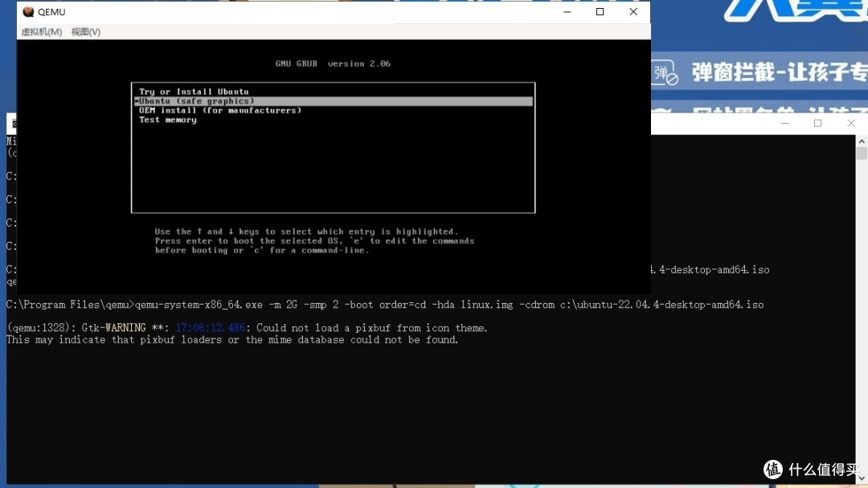Click the Gtk-WARNING message line
Viewport: 868px width, 488px height.
click(247, 328)
